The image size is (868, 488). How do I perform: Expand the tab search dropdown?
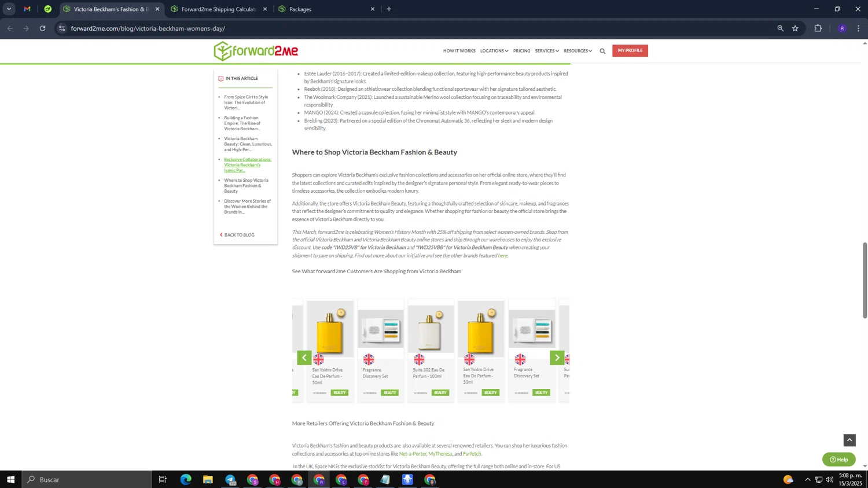click(9, 9)
